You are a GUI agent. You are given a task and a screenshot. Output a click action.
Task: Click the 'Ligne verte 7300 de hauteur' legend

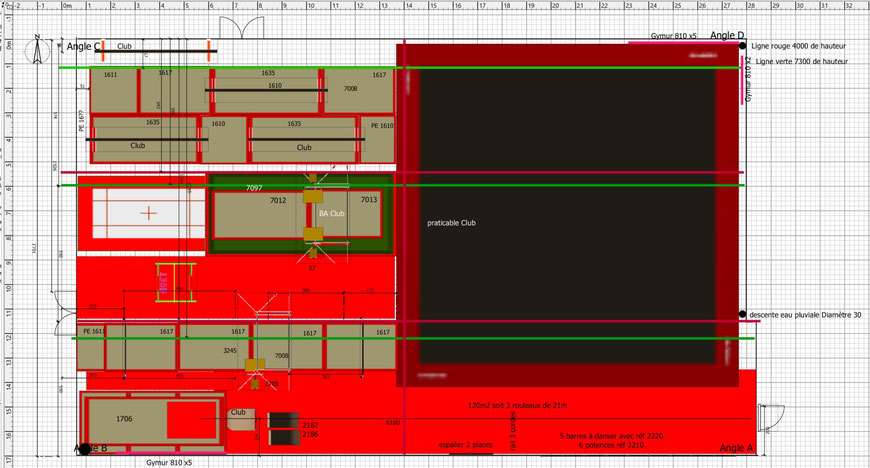click(x=802, y=62)
